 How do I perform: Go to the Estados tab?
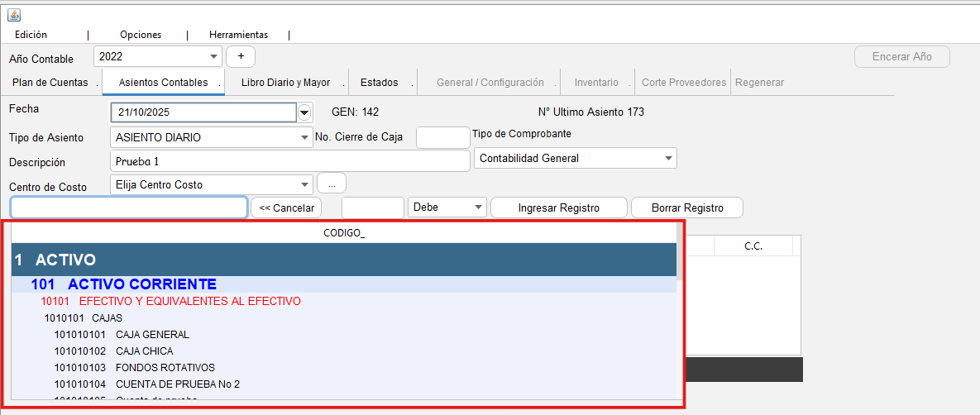379,83
